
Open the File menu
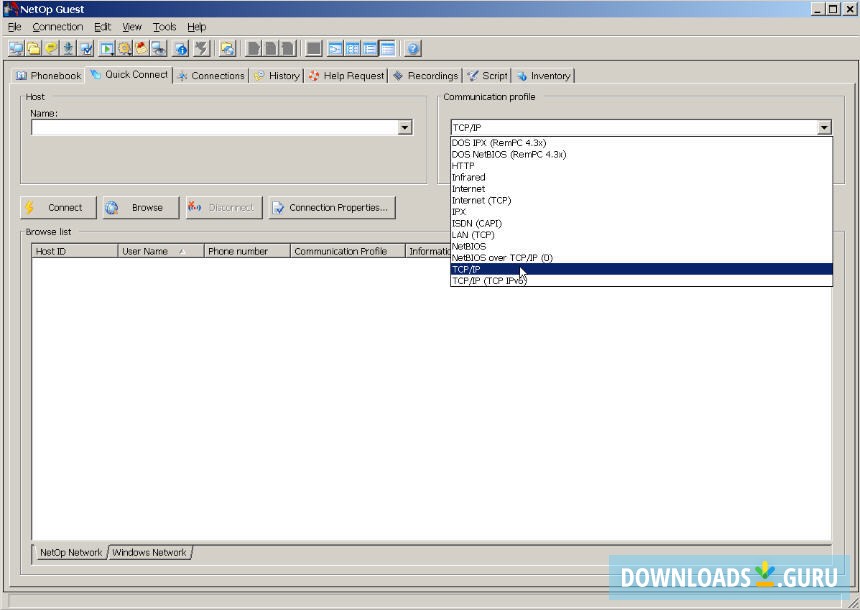[x=14, y=27]
